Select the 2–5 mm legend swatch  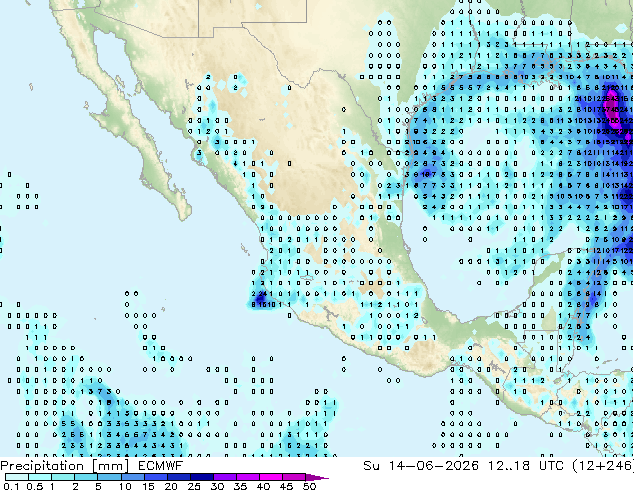(86, 477)
